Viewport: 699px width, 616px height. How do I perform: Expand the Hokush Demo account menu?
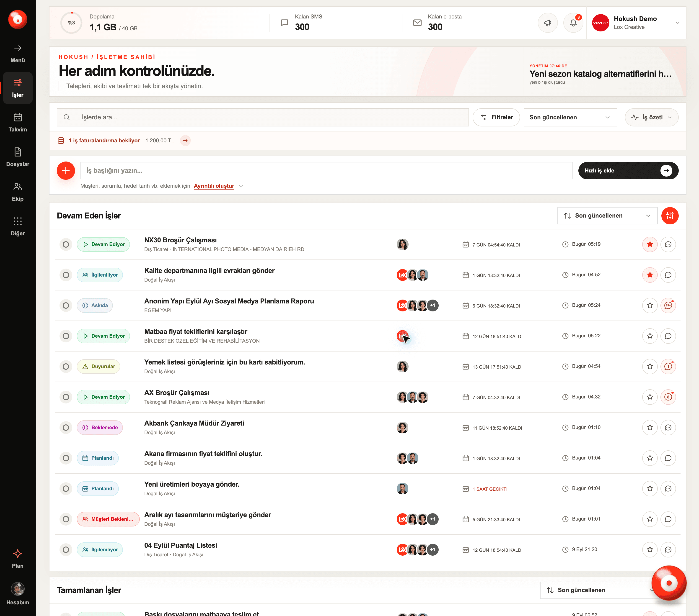tap(678, 23)
